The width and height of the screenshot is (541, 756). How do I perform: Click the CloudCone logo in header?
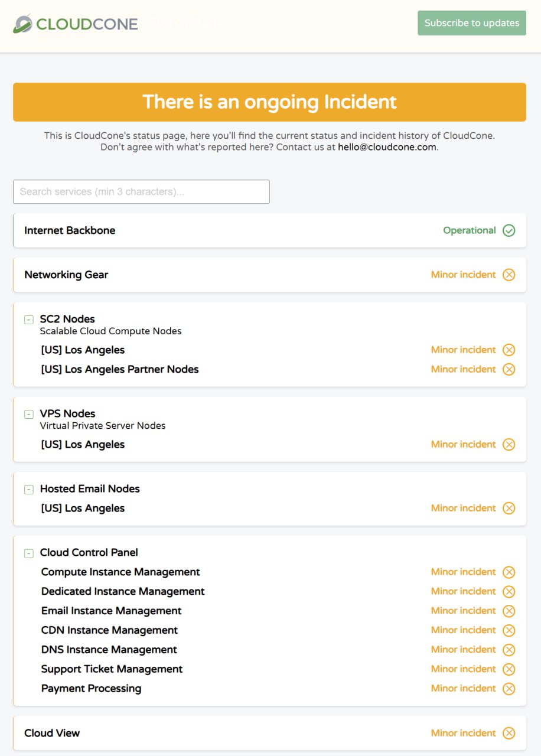click(76, 24)
